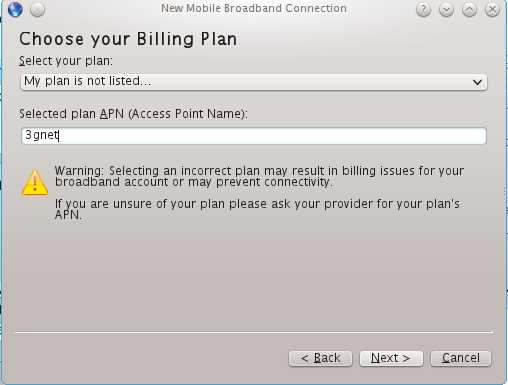508x385 pixels.
Task: Click the warning text about incorrect plan
Action: point(259,176)
